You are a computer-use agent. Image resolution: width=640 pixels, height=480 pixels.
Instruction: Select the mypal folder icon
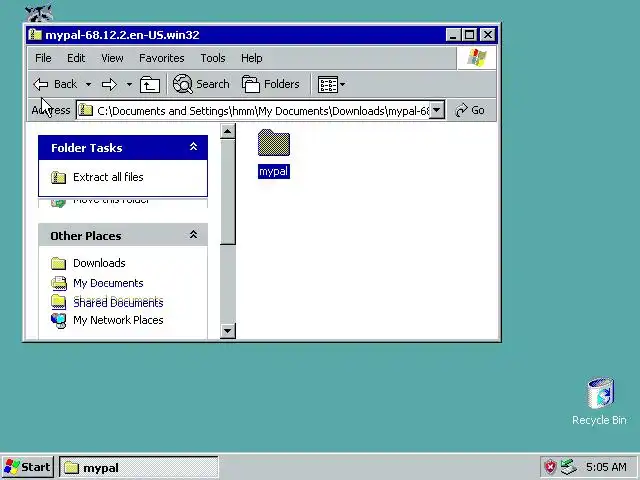point(274,142)
